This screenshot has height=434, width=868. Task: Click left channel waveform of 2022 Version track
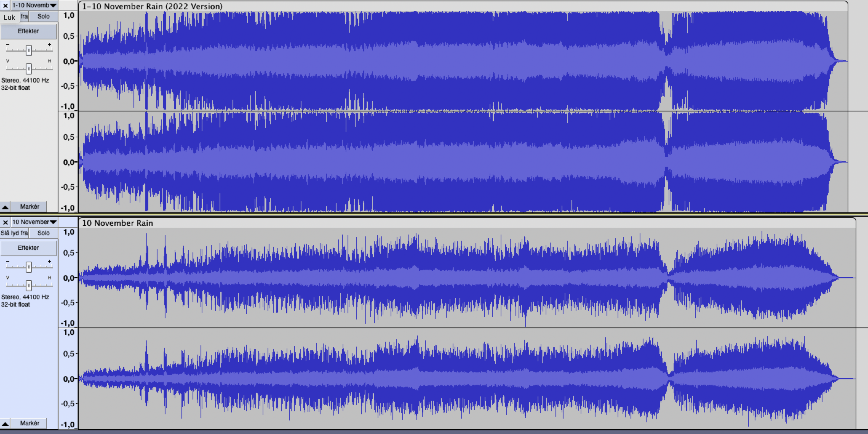pyautogui.click(x=463, y=61)
